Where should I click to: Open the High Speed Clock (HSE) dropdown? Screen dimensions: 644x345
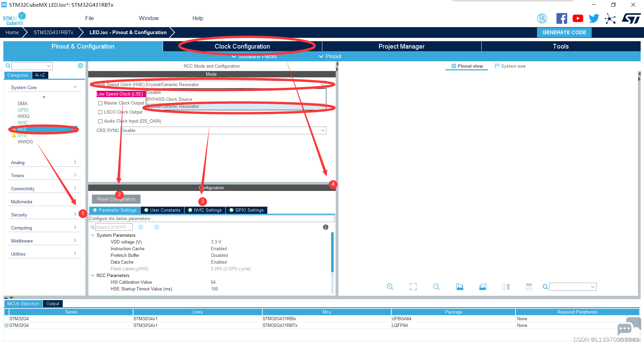pyautogui.click(x=236, y=85)
